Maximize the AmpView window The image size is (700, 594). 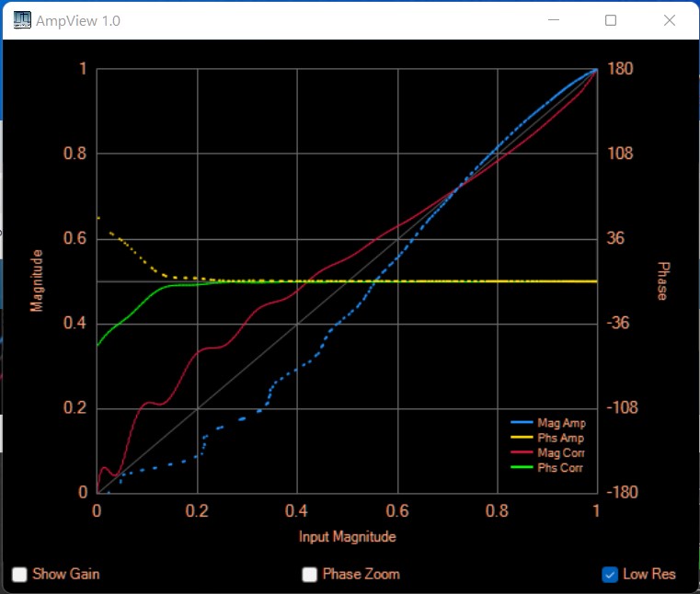tap(611, 20)
